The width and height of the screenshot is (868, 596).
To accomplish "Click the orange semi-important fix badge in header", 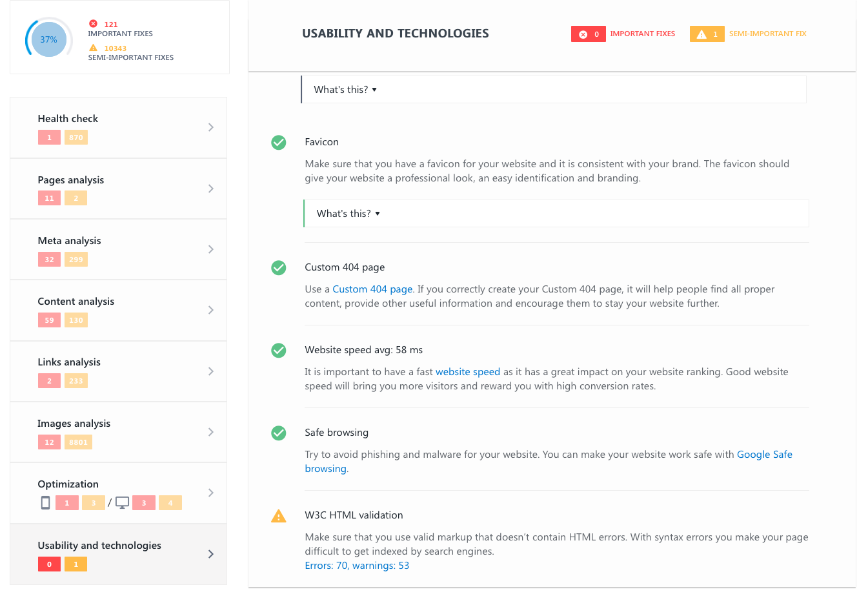I will tap(707, 34).
